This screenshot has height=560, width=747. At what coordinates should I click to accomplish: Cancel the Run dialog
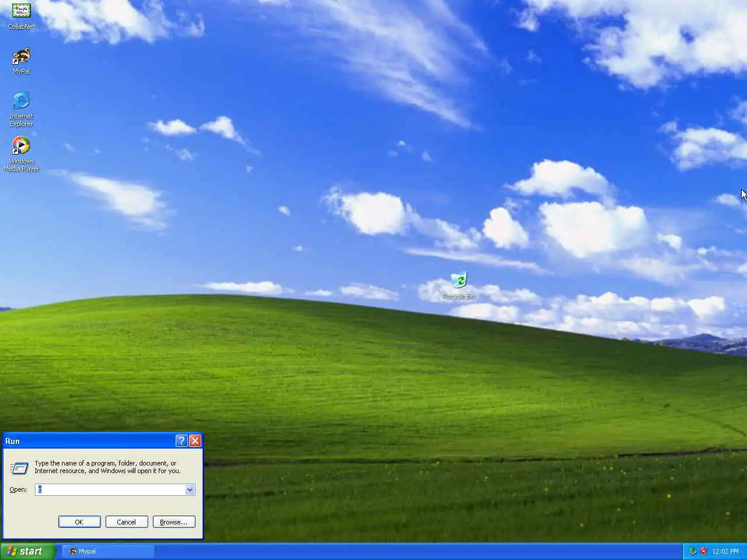(x=126, y=522)
